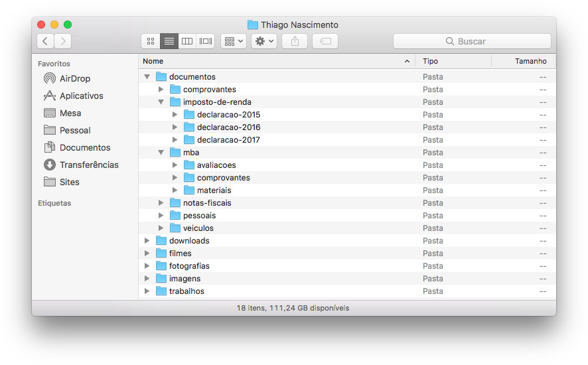Click the Share toolbar button
588x365 pixels.
coord(295,41)
